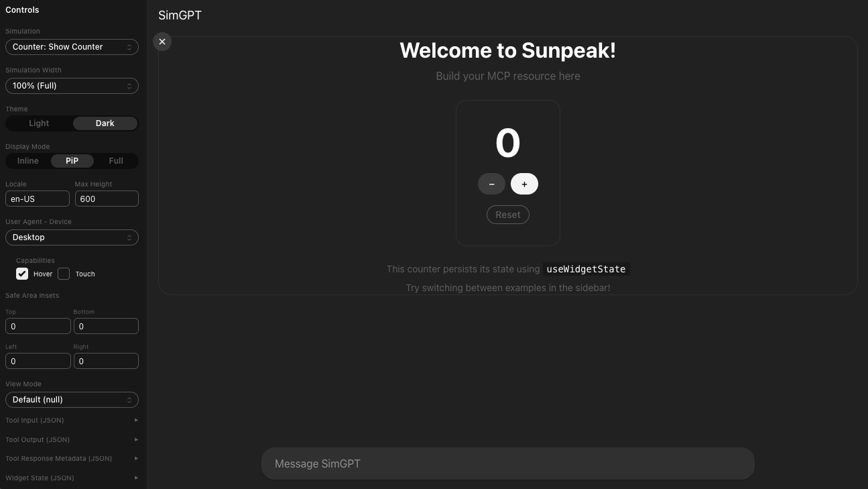Expand Tool Response Metadata (JSON) section

[72, 459]
